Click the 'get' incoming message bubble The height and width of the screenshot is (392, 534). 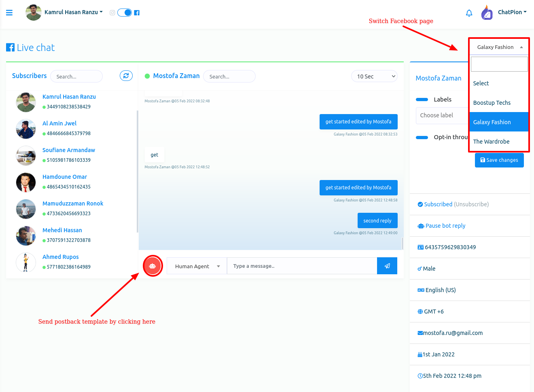click(155, 155)
